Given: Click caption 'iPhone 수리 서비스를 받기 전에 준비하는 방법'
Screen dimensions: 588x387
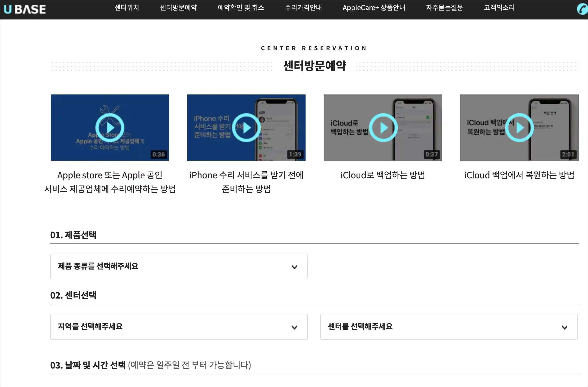Looking at the screenshot, I should click(x=246, y=182).
